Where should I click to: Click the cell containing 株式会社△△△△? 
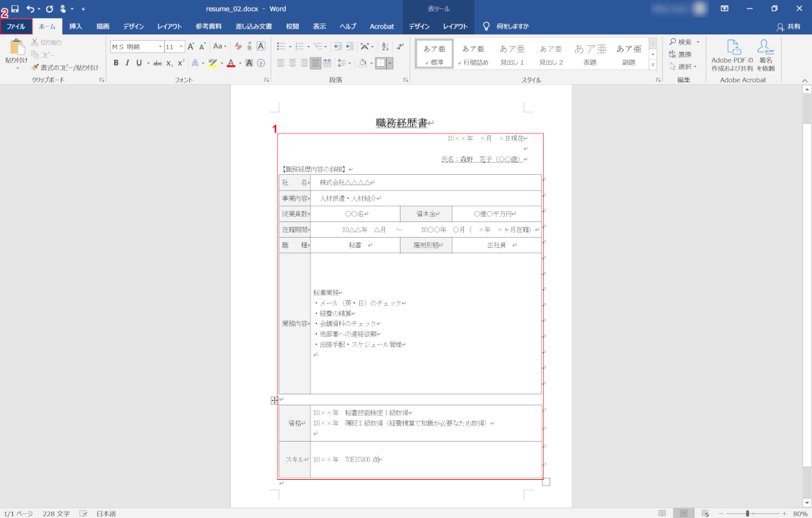point(425,183)
